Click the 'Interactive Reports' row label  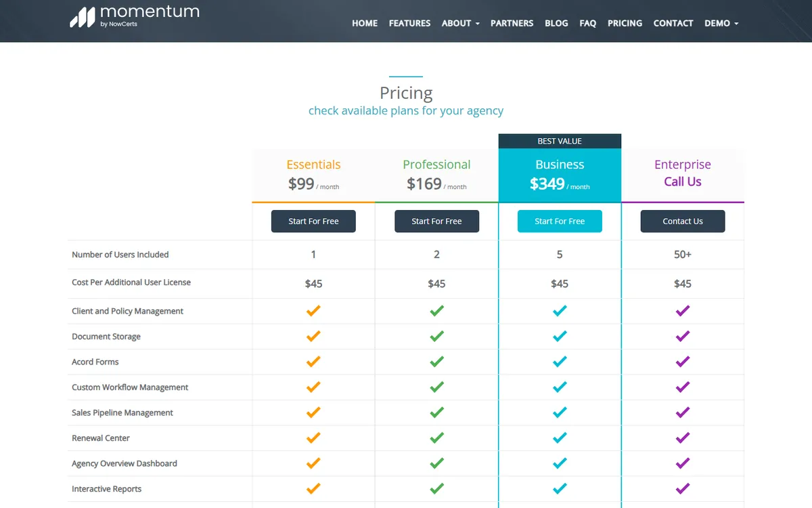(x=107, y=489)
